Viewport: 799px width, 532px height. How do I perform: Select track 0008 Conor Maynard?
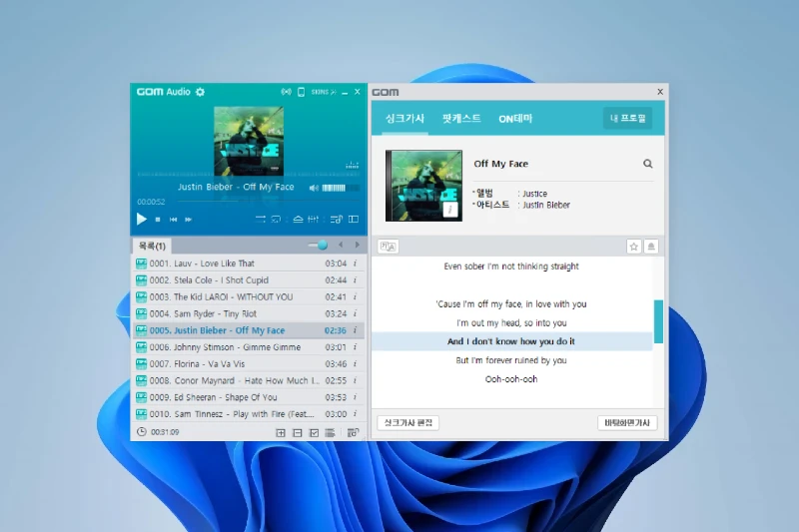tap(248, 381)
